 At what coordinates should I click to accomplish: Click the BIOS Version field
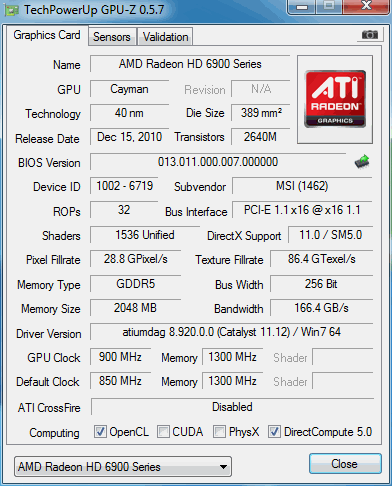click(218, 162)
